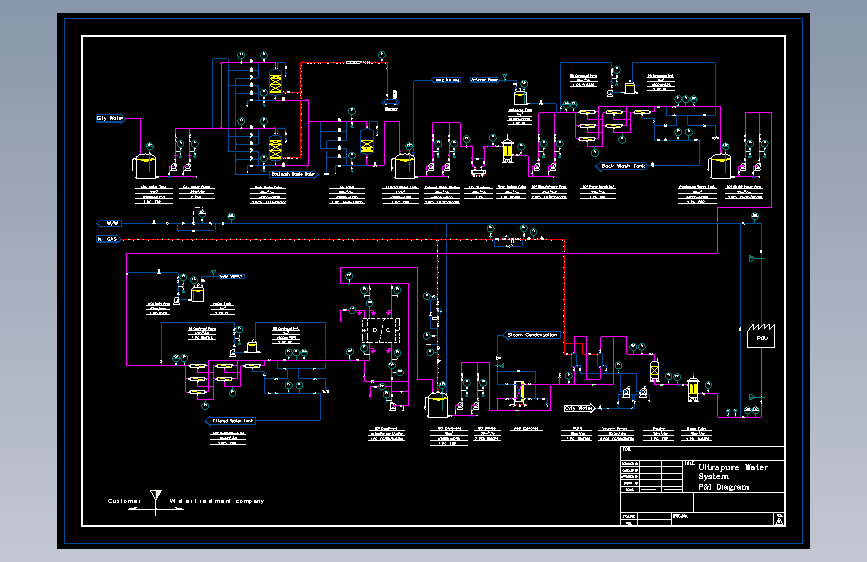
Task: Select the Customer label at bottom left
Action: point(124,501)
